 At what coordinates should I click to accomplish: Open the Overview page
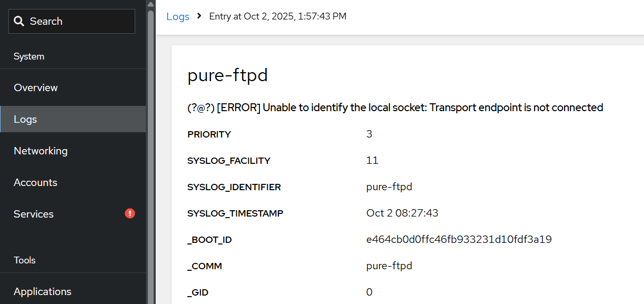point(36,87)
